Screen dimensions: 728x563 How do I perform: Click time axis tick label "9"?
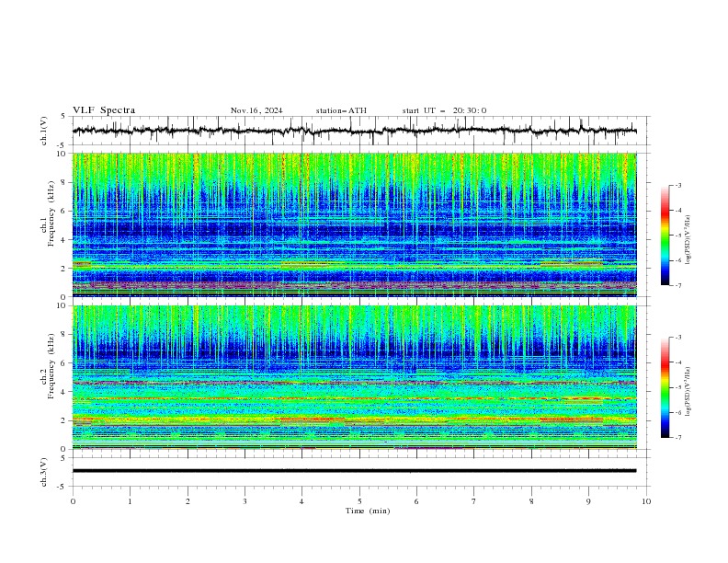click(x=588, y=501)
